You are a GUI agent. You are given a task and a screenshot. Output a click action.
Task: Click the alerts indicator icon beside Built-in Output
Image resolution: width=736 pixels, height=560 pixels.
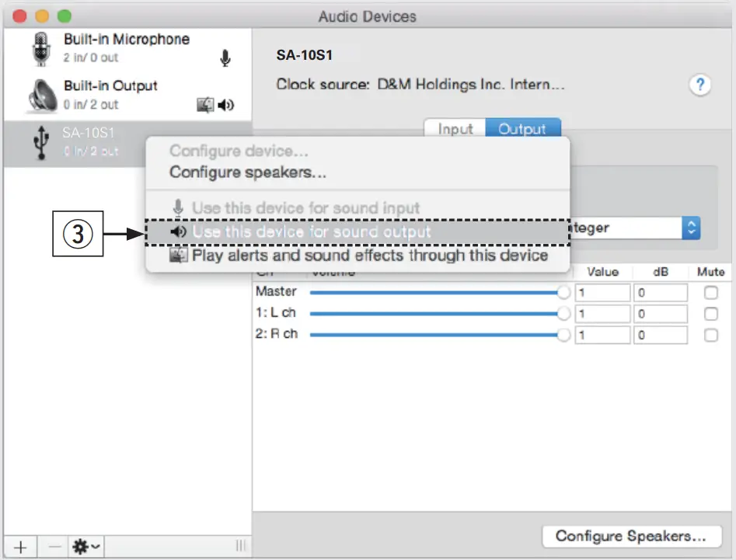coord(205,105)
